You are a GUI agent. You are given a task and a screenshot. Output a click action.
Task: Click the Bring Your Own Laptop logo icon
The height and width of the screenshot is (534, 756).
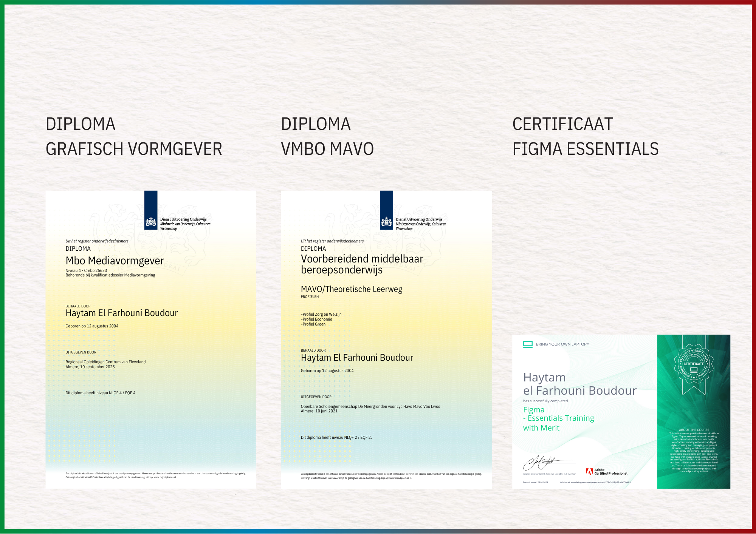click(528, 344)
